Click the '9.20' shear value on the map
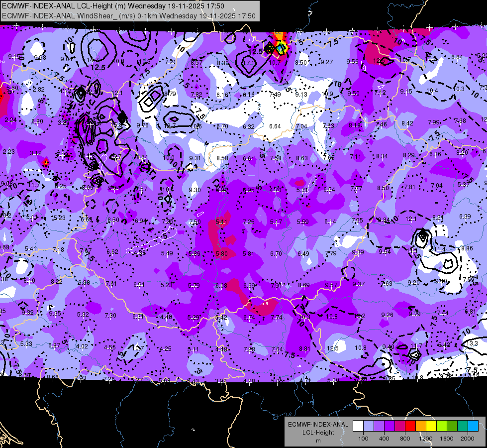Screen dimensions: 487x448 (413, 282)
